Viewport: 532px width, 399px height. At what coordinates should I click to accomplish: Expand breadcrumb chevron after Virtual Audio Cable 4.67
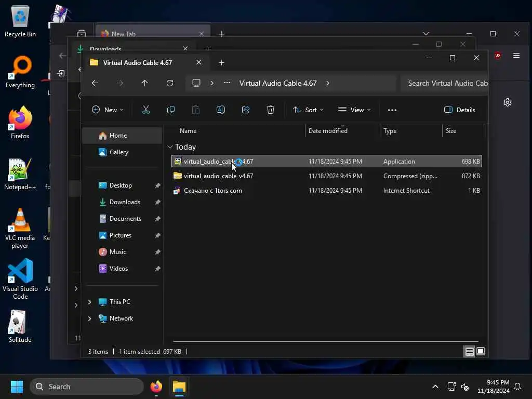[x=328, y=83]
